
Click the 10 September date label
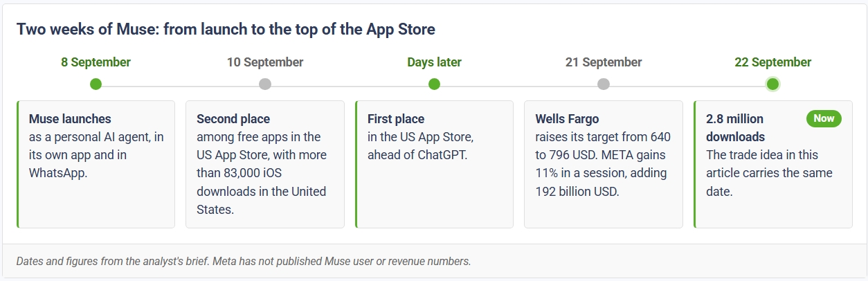point(265,62)
